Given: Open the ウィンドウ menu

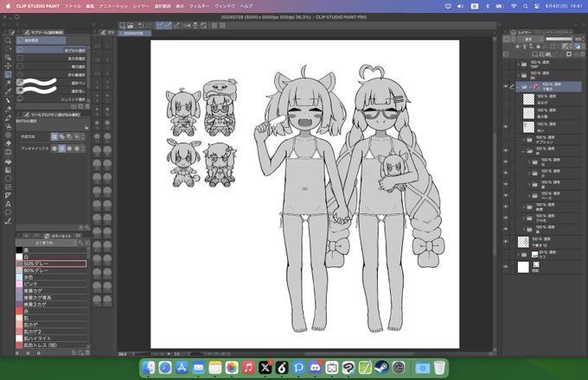Looking at the screenshot, I should pyautogui.click(x=225, y=6).
